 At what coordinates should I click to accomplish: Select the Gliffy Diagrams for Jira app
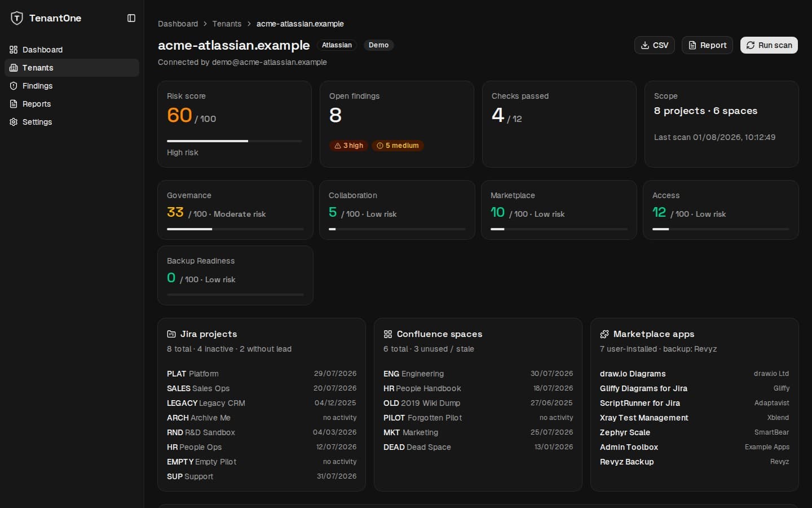click(695, 388)
